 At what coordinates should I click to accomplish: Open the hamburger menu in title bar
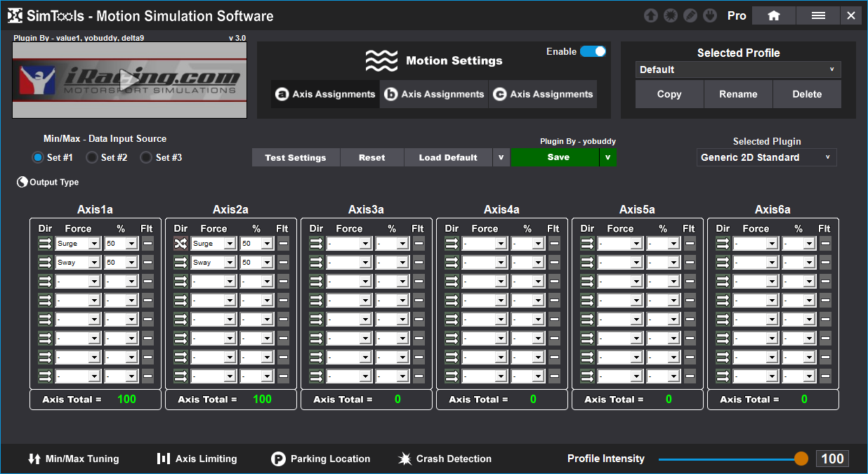coord(818,15)
